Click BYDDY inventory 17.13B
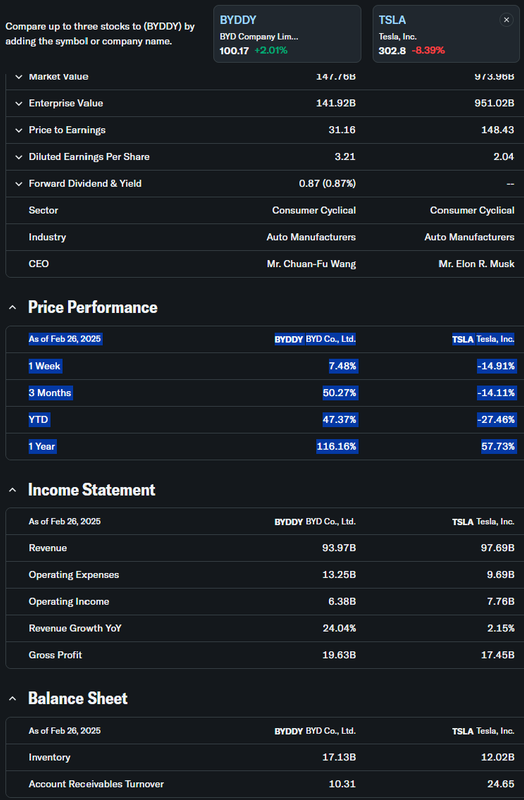 tap(339, 758)
